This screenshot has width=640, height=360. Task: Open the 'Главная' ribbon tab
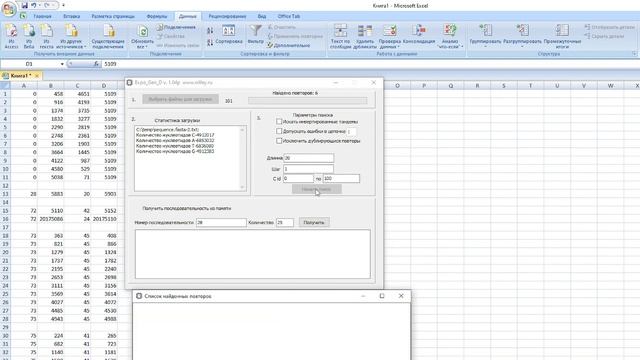pos(42,16)
